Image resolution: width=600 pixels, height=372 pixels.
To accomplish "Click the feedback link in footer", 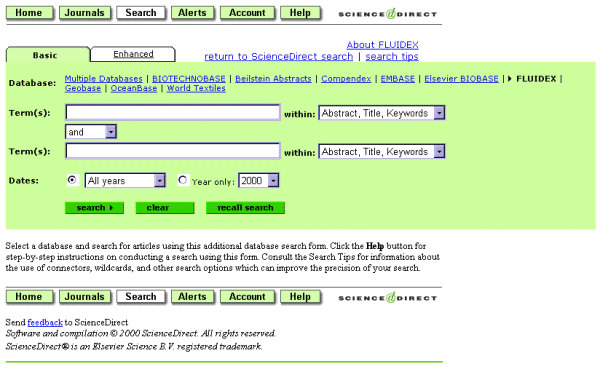I will pyautogui.click(x=45, y=323).
